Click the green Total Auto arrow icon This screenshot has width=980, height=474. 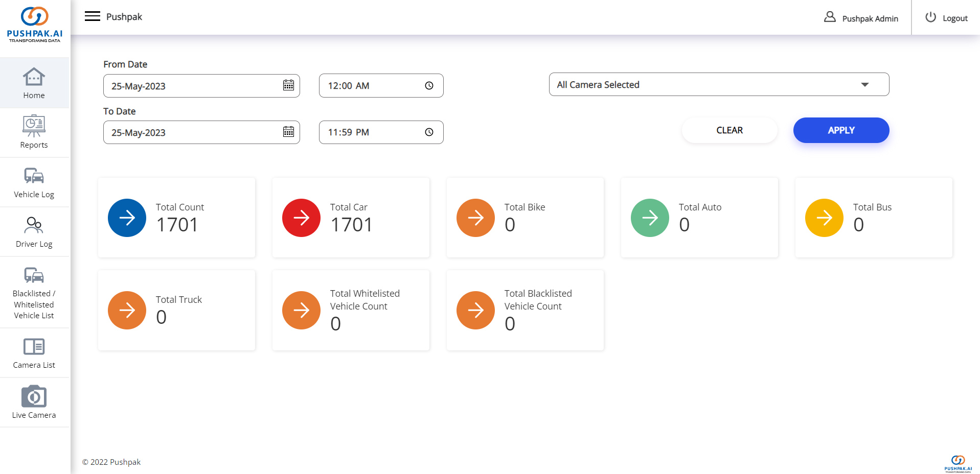point(650,218)
